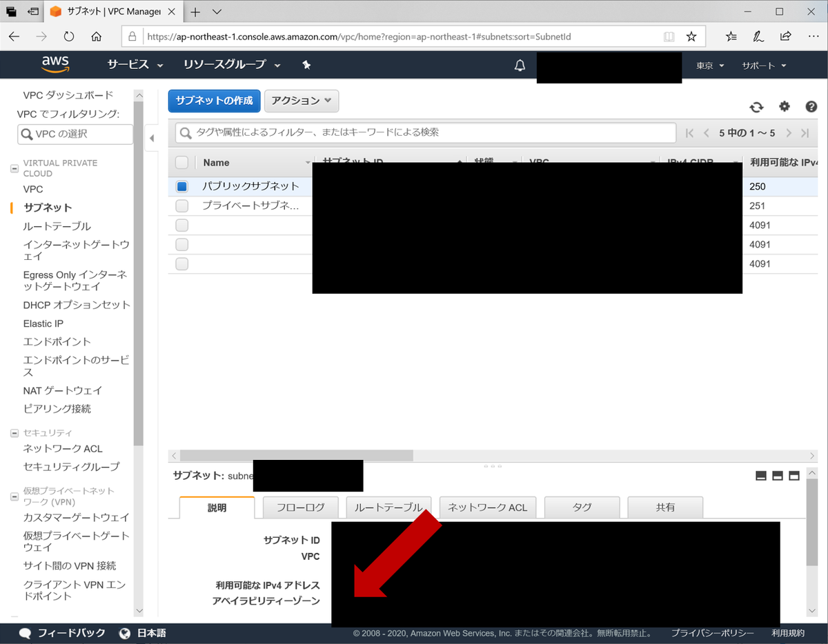The width and height of the screenshot is (828, 644).
Task: Open the アクション dropdown button
Action: 302,101
